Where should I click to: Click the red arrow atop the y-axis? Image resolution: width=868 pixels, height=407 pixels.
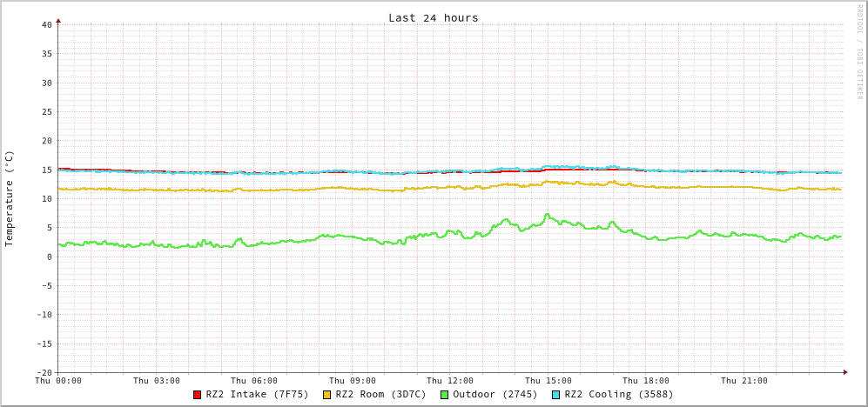click(58, 20)
